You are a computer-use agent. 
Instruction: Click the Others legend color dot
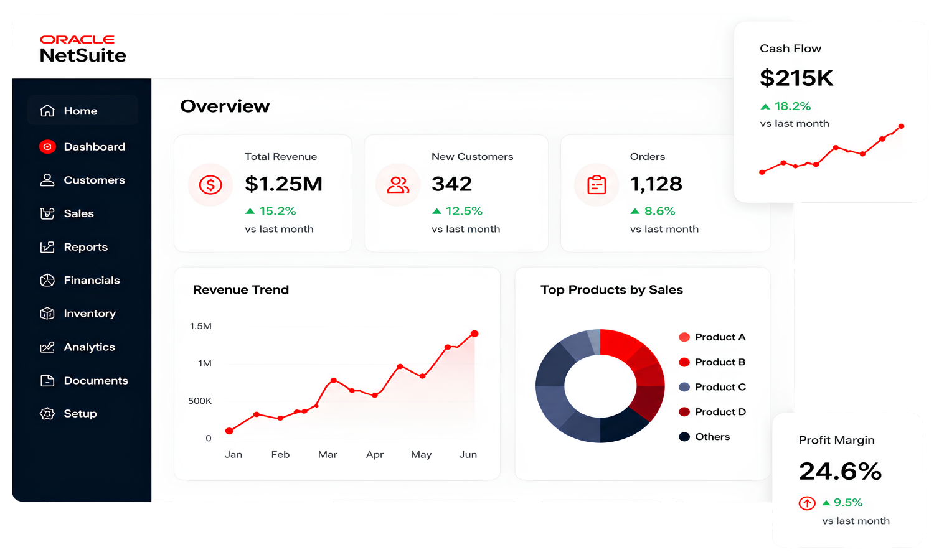[x=684, y=437]
